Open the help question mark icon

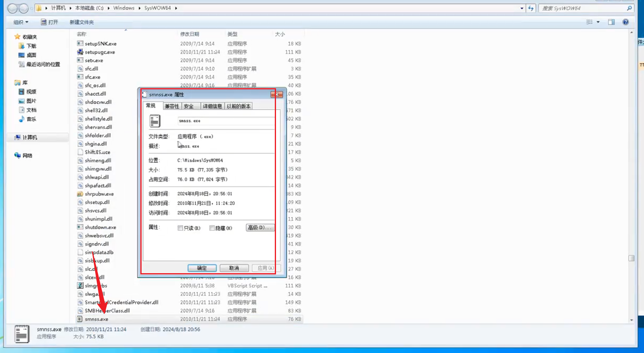click(x=625, y=22)
